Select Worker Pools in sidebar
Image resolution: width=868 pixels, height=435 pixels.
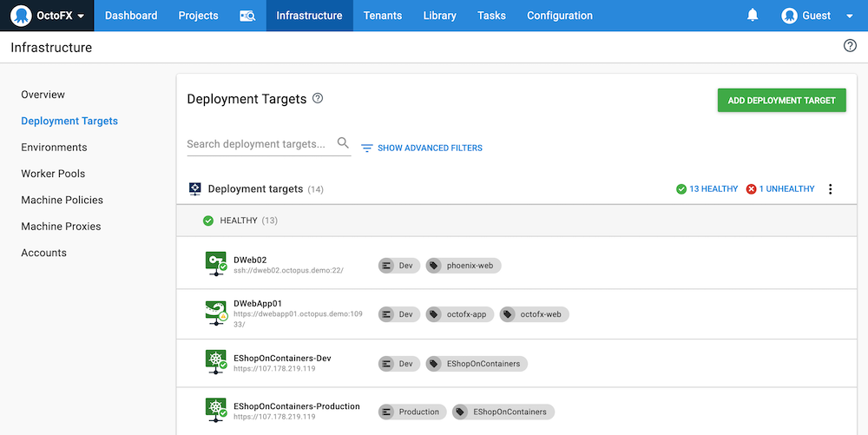(x=53, y=174)
